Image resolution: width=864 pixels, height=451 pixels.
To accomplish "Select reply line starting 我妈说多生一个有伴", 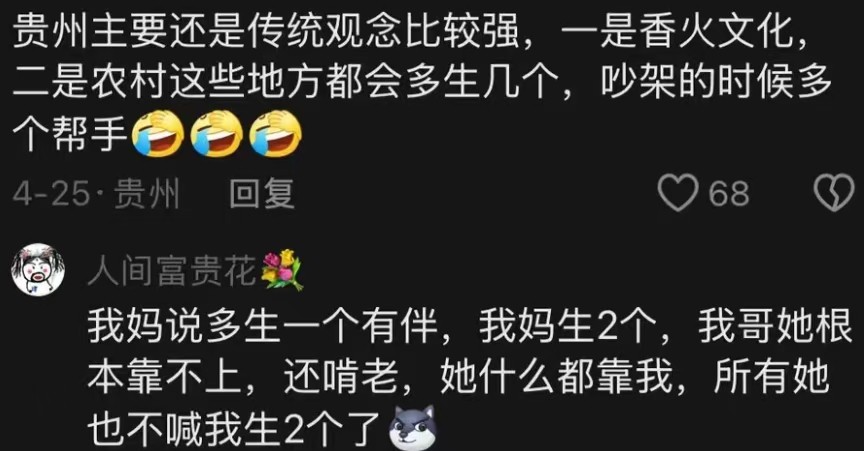I will [470, 326].
